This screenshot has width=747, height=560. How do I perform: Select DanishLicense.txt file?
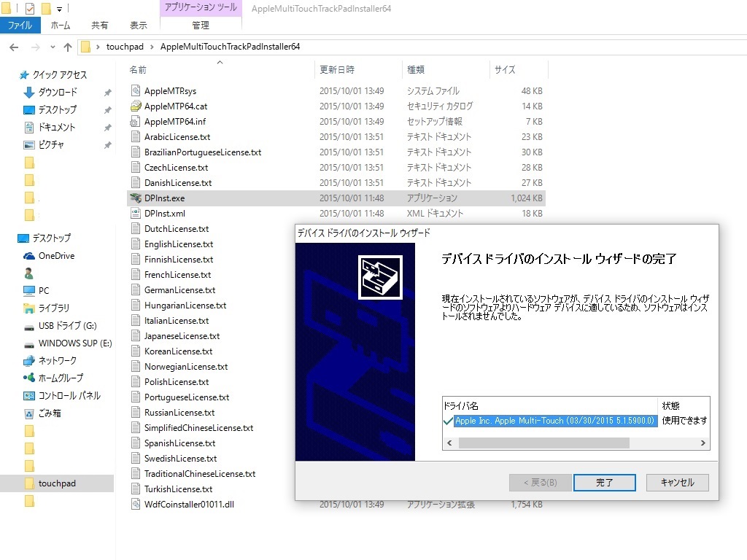point(178,183)
